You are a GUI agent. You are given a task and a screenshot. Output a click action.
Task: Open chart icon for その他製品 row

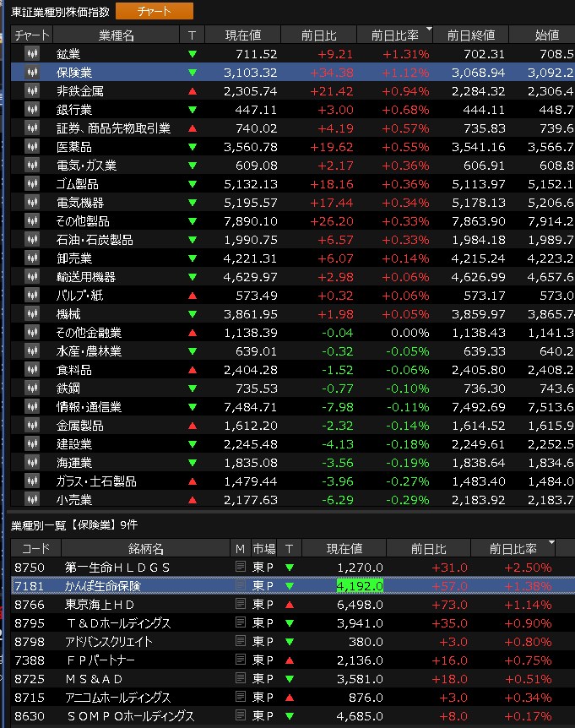click(32, 221)
